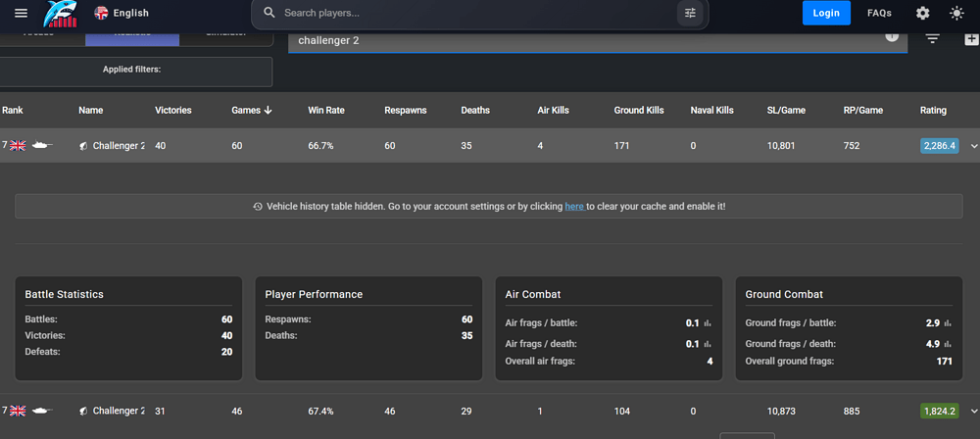Sort table by Deaths column
Image resolution: width=980 pixels, height=439 pixels.
(475, 110)
